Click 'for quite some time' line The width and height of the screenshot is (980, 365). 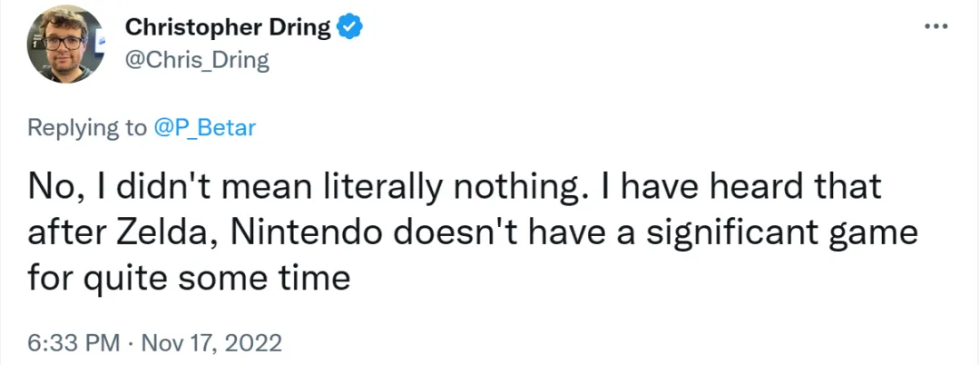(189, 277)
